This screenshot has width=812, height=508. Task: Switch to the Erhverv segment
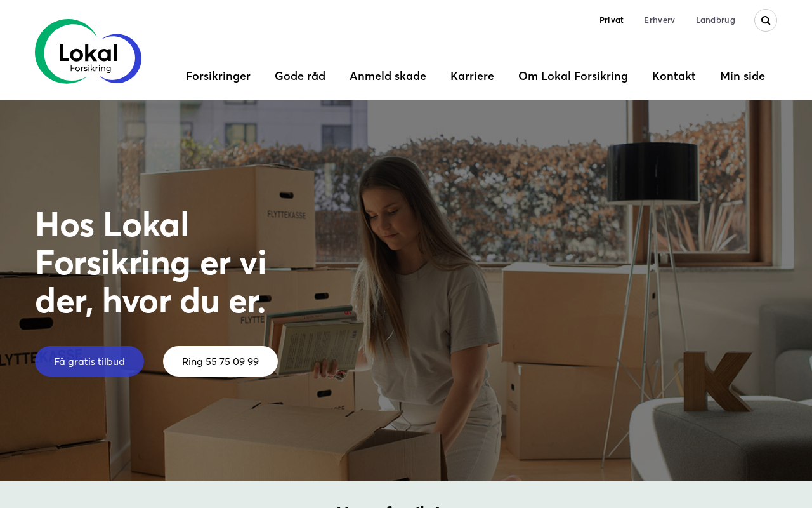pos(659,20)
